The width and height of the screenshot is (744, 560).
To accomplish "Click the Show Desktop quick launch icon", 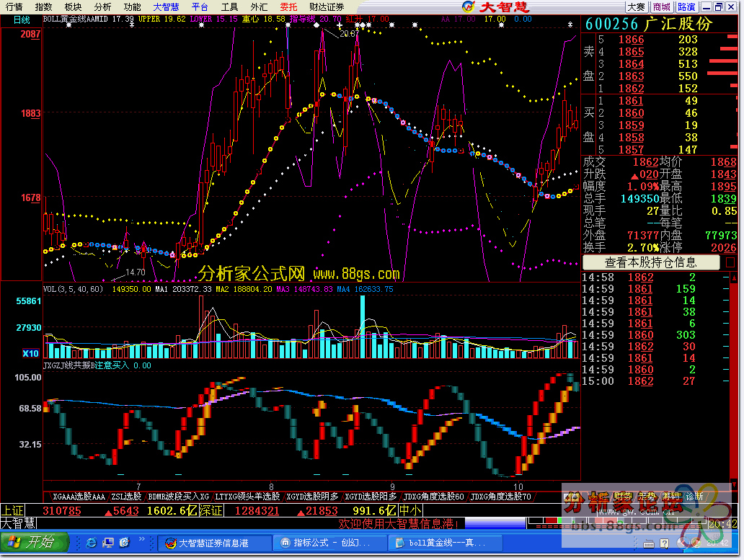I will click(x=108, y=543).
